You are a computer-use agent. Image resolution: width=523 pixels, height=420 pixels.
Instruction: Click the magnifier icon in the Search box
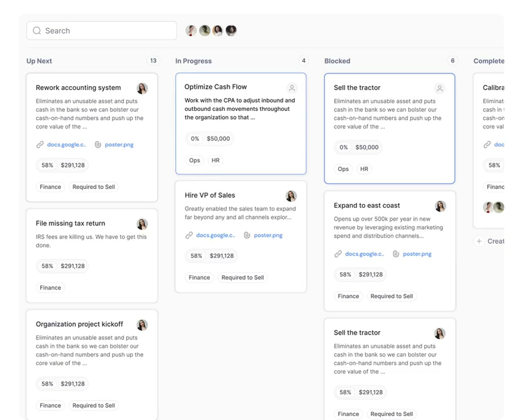point(37,31)
